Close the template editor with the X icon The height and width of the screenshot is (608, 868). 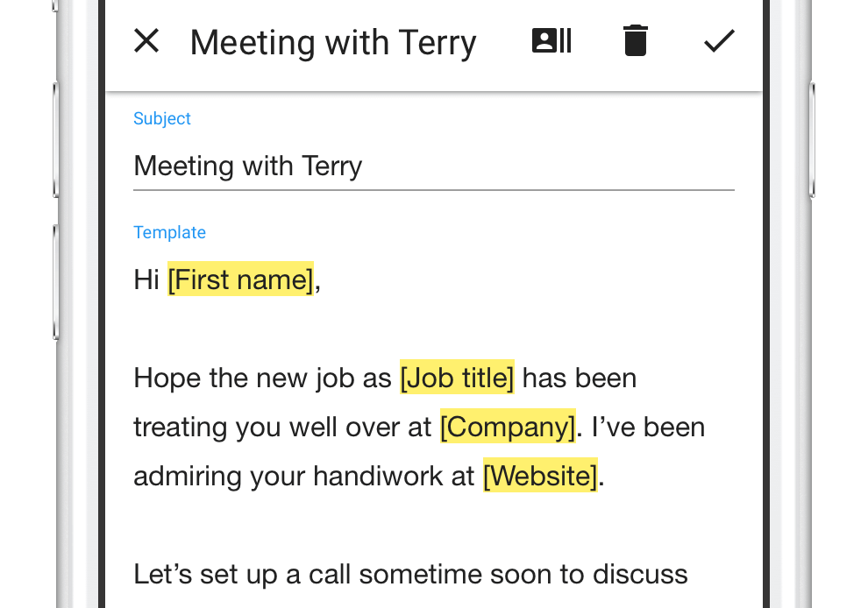coord(146,41)
